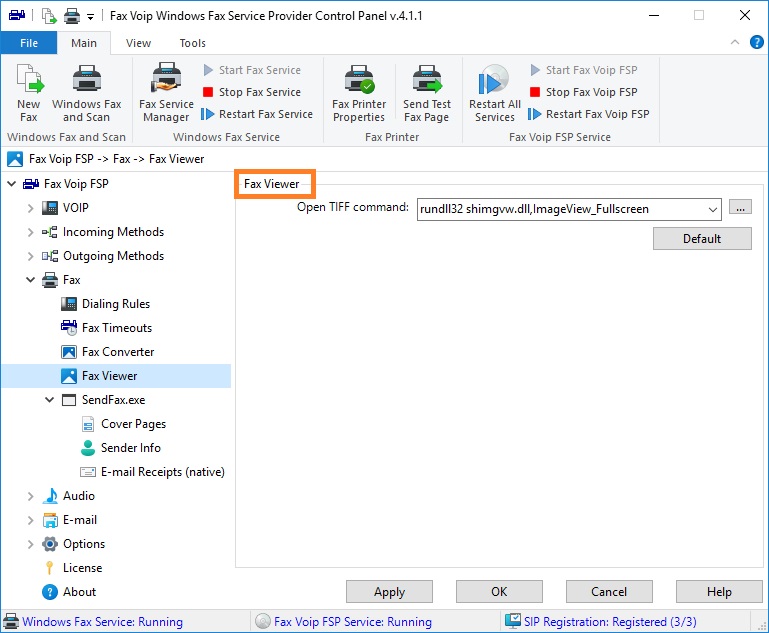Select VOIP in tree

click(x=75, y=208)
